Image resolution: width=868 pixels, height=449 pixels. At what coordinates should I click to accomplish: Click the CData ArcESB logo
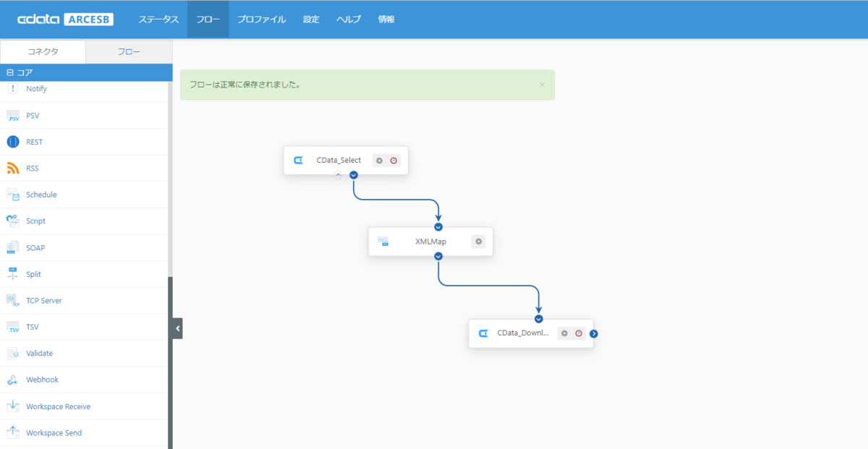point(65,20)
